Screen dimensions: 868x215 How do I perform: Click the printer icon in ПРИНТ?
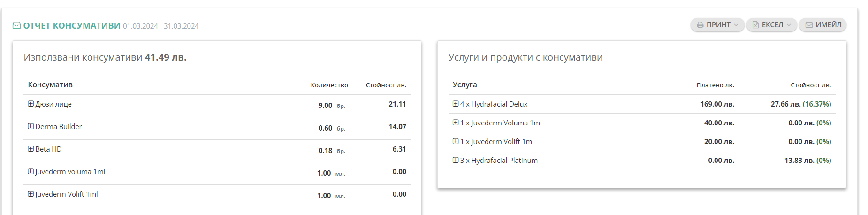tap(700, 25)
